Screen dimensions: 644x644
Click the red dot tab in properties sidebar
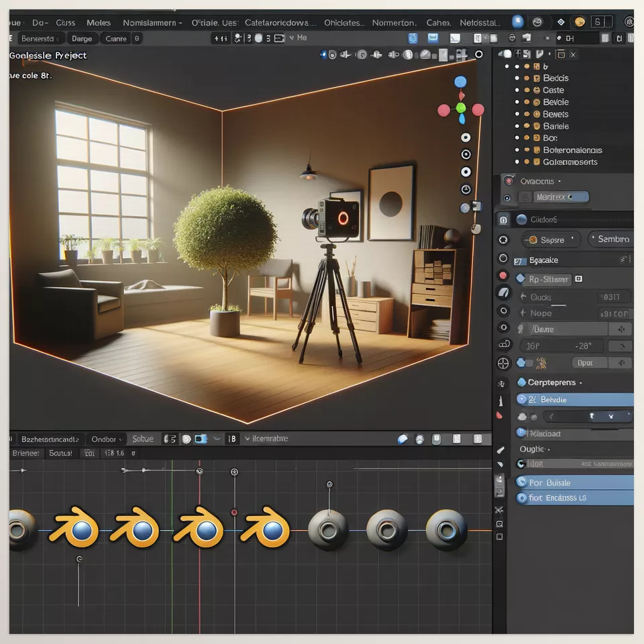tap(503, 275)
